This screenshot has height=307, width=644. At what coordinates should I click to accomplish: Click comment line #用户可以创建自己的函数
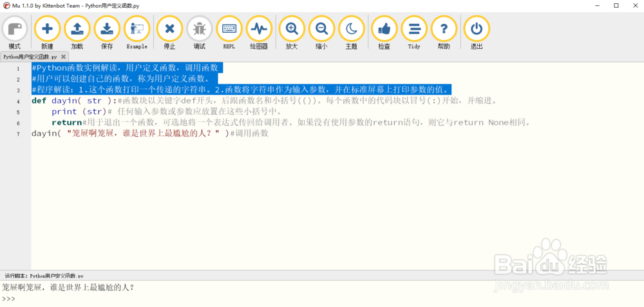(121, 79)
